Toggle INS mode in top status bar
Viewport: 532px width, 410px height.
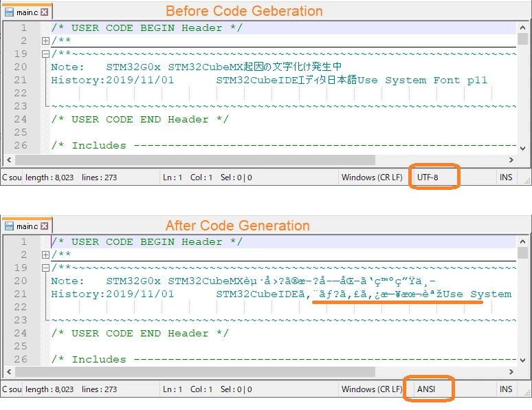(506, 177)
